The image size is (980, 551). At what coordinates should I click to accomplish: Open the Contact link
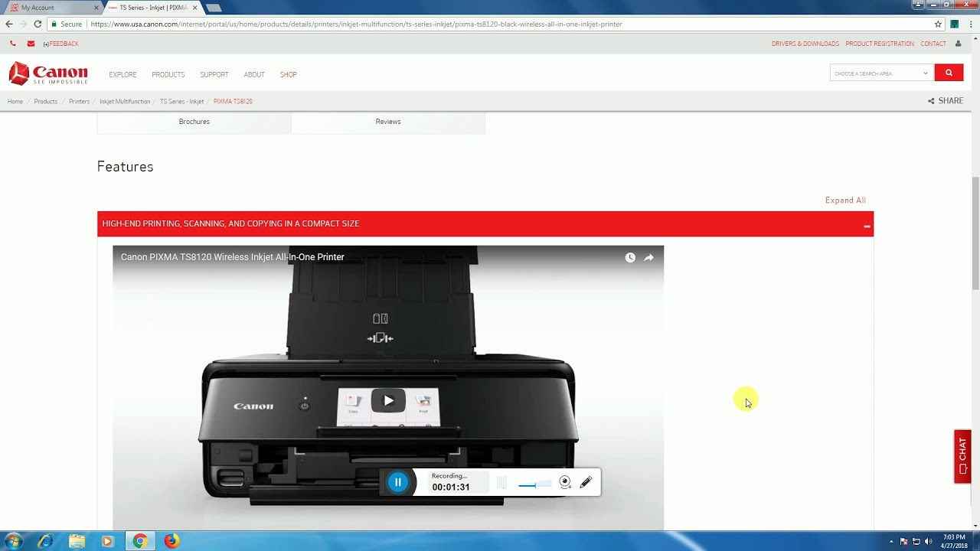click(x=933, y=44)
